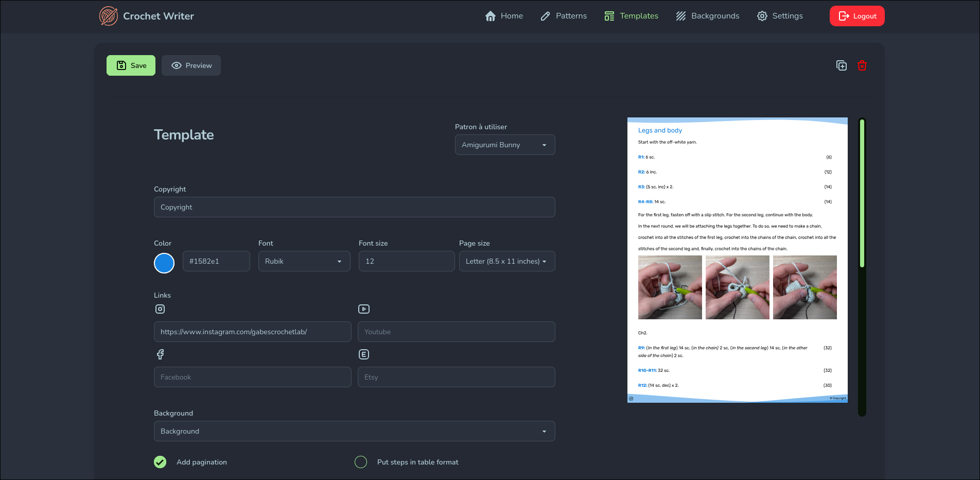Viewport: 980px width, 480px height.
Task: Click the YouTube play icon
Action: coord(364,309)
